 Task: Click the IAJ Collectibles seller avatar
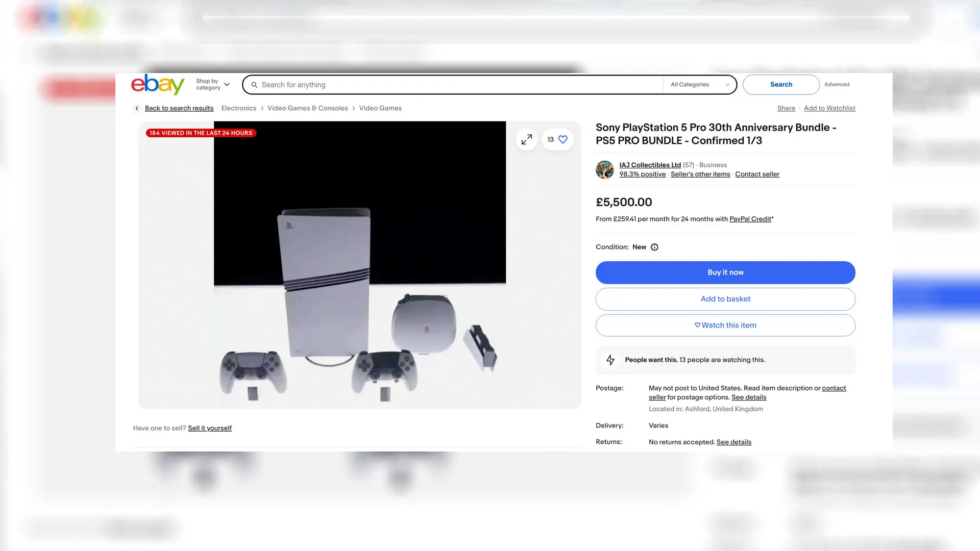(604, 170)
